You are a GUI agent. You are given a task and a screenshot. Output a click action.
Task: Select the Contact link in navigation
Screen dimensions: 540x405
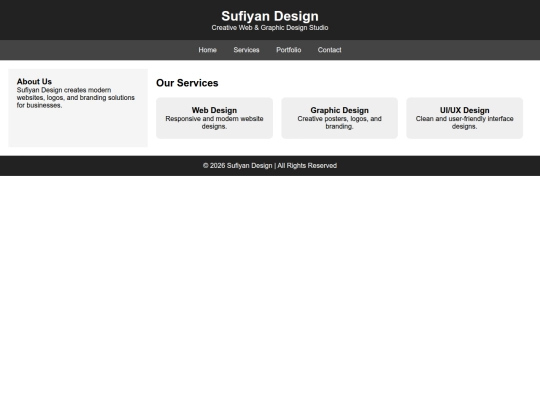click(330, 50)
